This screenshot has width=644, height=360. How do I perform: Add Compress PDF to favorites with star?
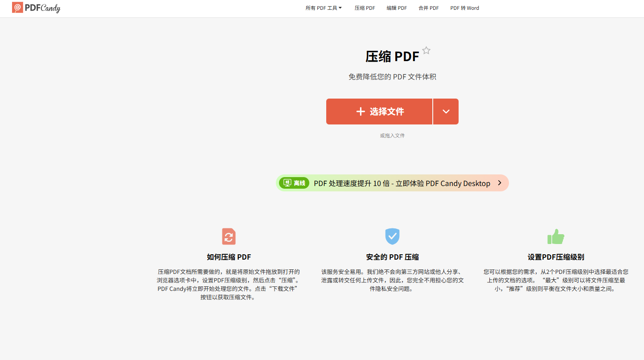(x=427, y=50)
